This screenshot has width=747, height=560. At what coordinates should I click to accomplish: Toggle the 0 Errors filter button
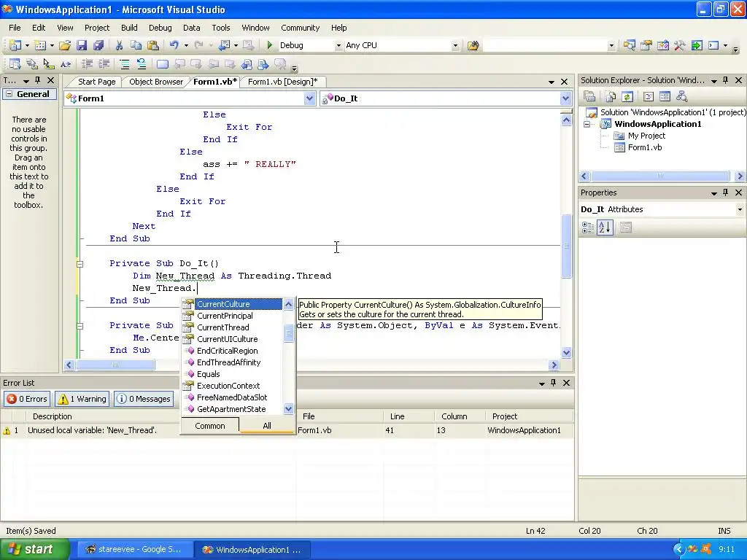click(27, 399)
